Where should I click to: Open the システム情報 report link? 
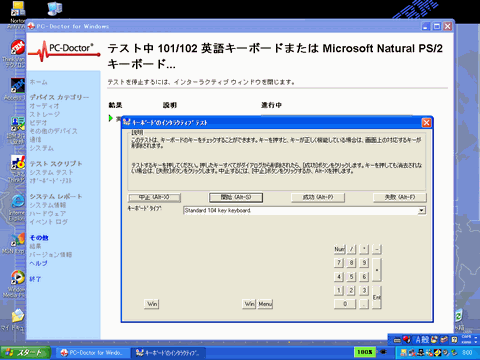pyautogui.click(x=48, y=205)
